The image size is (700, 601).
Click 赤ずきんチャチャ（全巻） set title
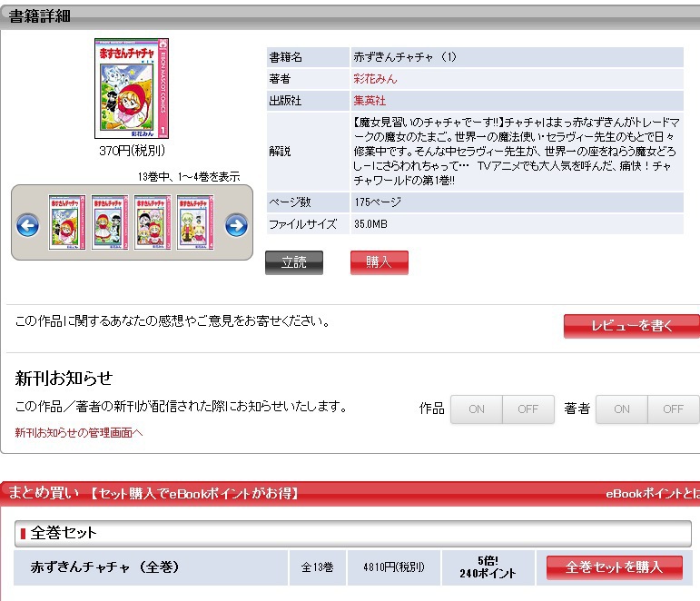(104, 567)
